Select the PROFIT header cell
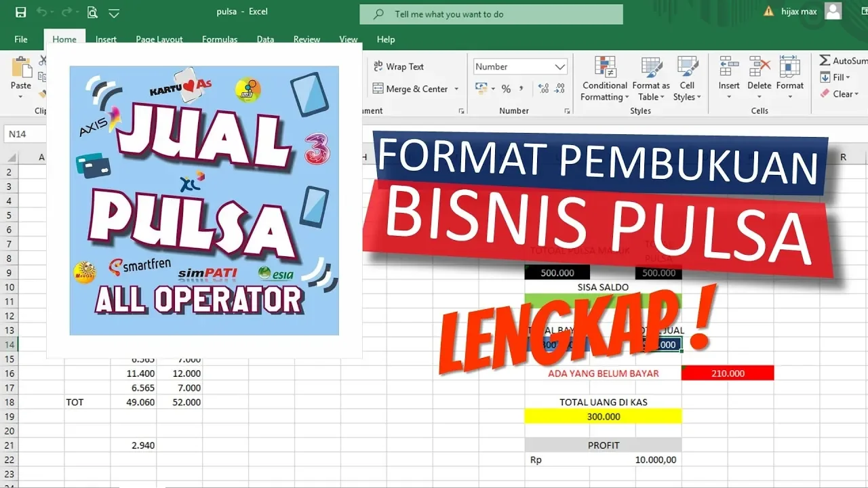This screenshot has height=488, width=868. point(603,445)
